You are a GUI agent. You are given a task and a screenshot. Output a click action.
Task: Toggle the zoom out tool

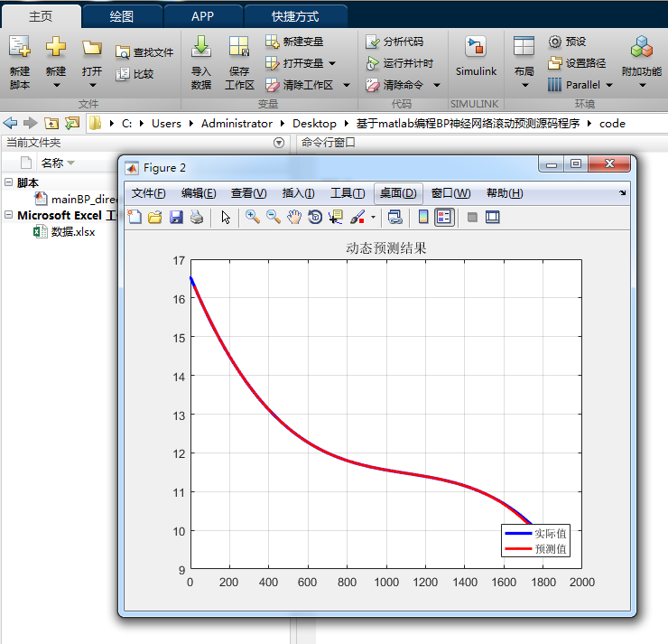[274, 218]
